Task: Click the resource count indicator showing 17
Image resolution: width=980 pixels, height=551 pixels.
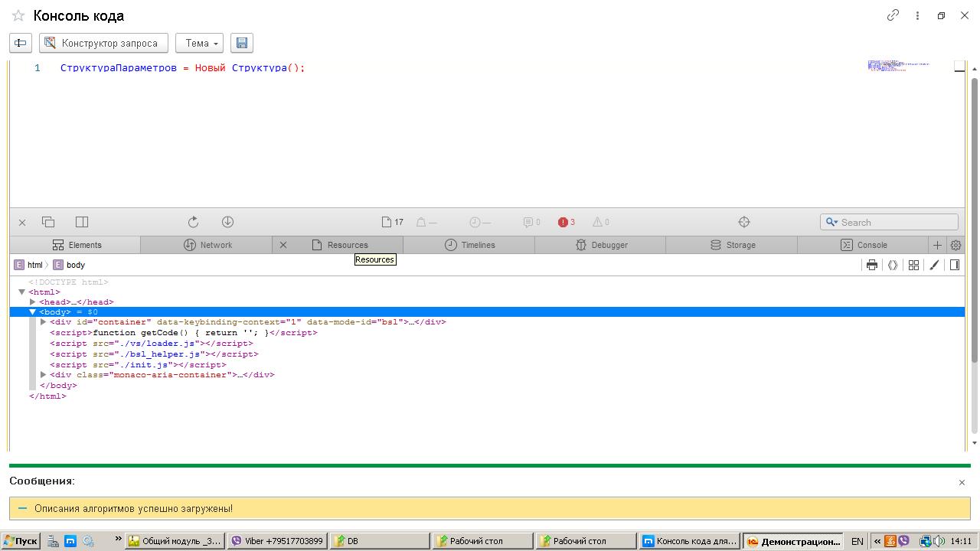Action: [x=392, y=222]
